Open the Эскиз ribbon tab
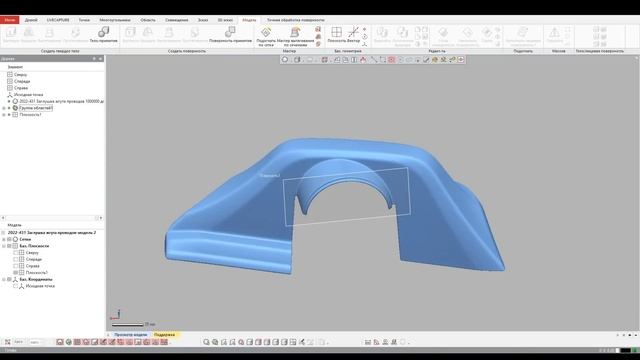640x360 pixels. (202, 20)
